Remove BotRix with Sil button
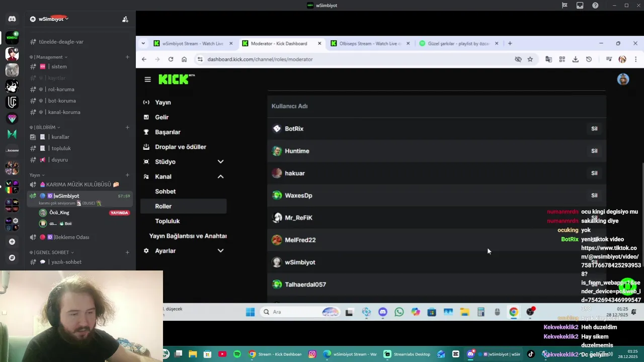Image resolution: width=644 pixels, height=362 pixels. [594, 129]
